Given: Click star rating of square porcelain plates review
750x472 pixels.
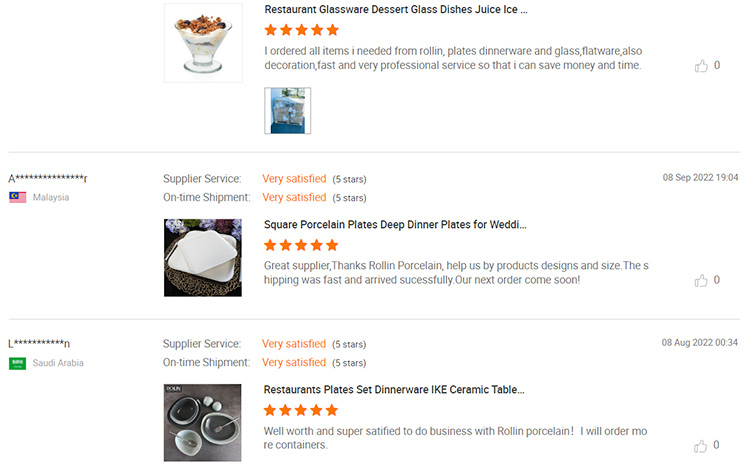Looking at the screenshot, I should pyautogui.click(x=301, y=245).
